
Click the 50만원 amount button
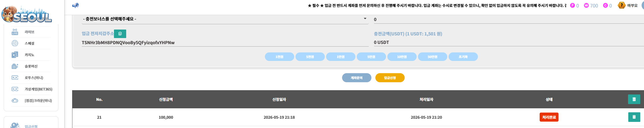tap(433, 57)
